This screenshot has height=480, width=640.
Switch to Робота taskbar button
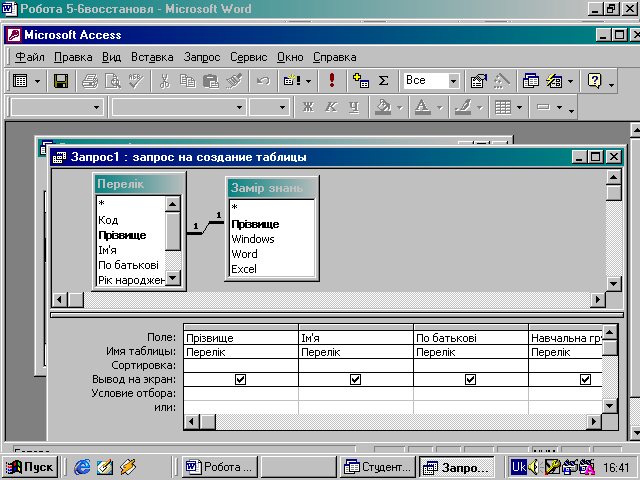(220, 467)
